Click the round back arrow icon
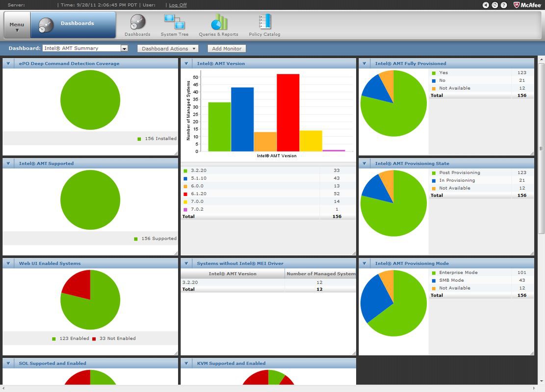The height and width of the screenshot is (392, 545). pos(486,5)
